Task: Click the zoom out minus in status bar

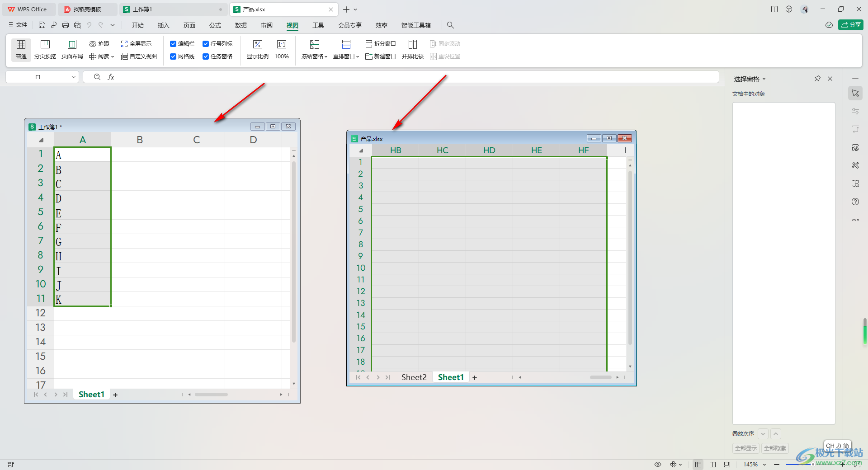Action: pyautogui.click(x=777, y=465)
